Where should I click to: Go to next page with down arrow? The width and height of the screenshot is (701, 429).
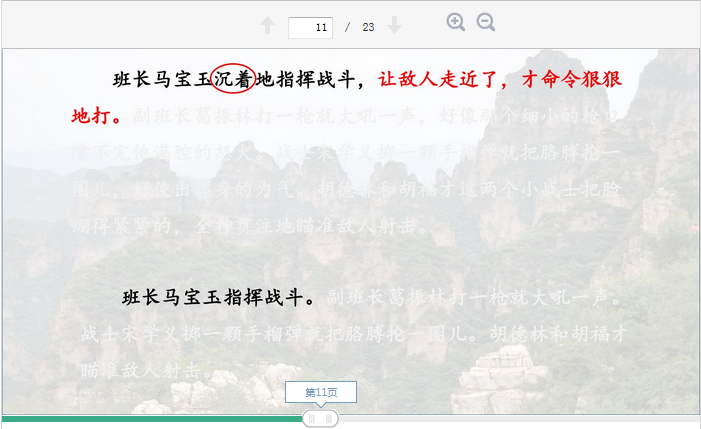[x=394, y=25]
